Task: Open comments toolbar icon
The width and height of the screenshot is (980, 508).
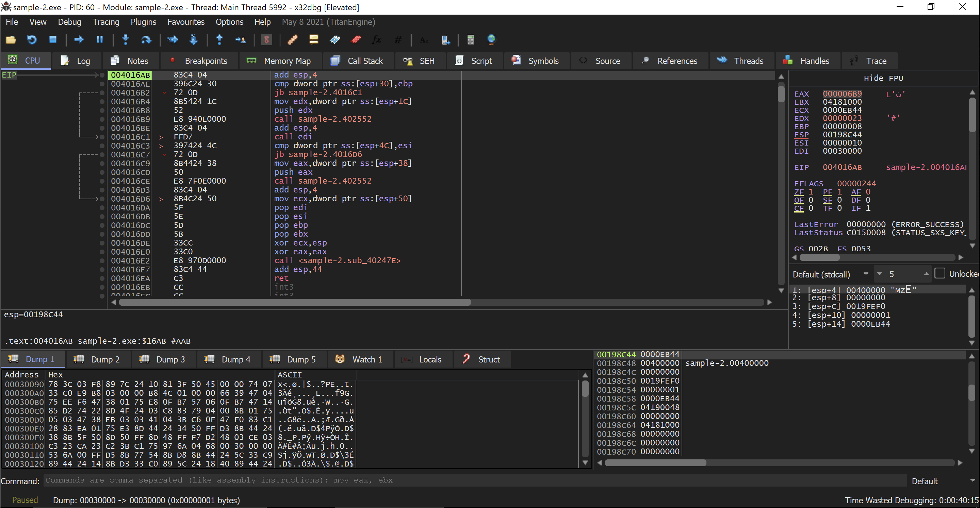Action: pos(313,39)
